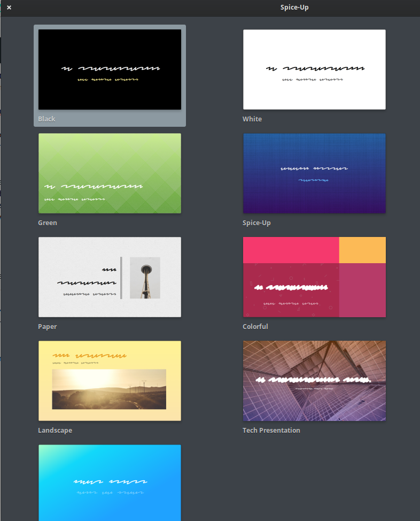420x521 pixels.
Task: Click the "Colorful" template name label
Action: point(255,326)
